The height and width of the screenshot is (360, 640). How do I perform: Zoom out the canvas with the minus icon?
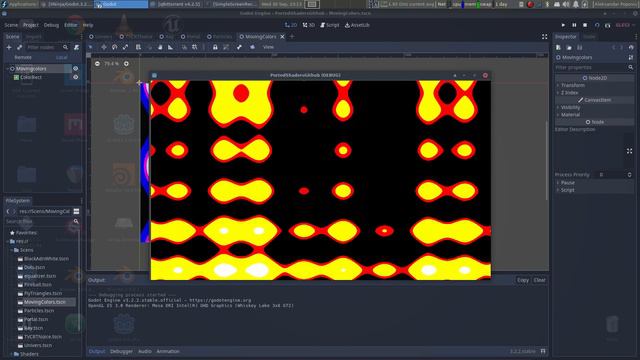(97, 64)
